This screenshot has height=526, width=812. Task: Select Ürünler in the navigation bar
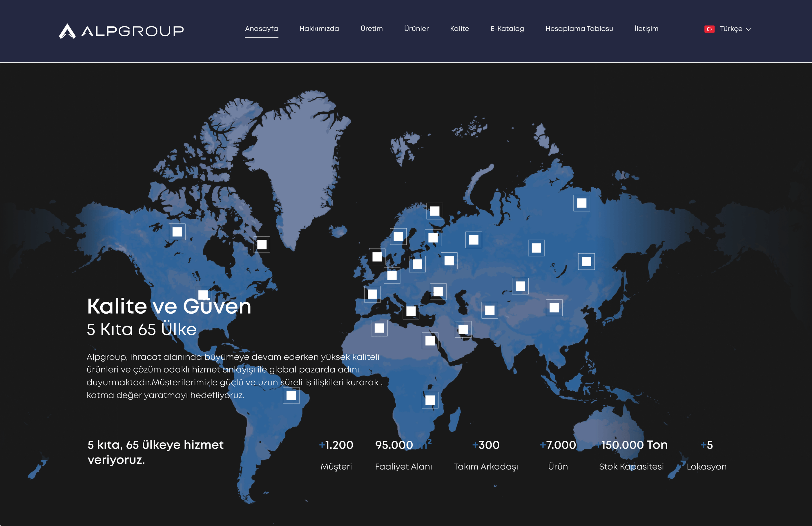[x=416, y=29]
